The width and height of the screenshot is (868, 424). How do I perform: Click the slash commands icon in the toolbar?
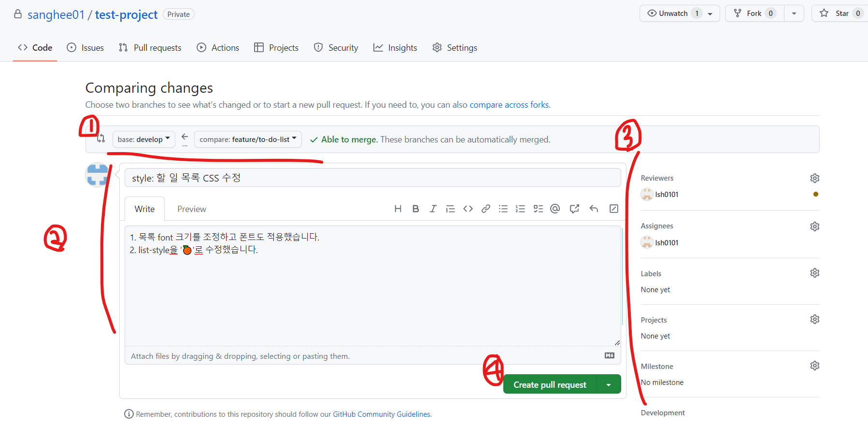point(614,209)
